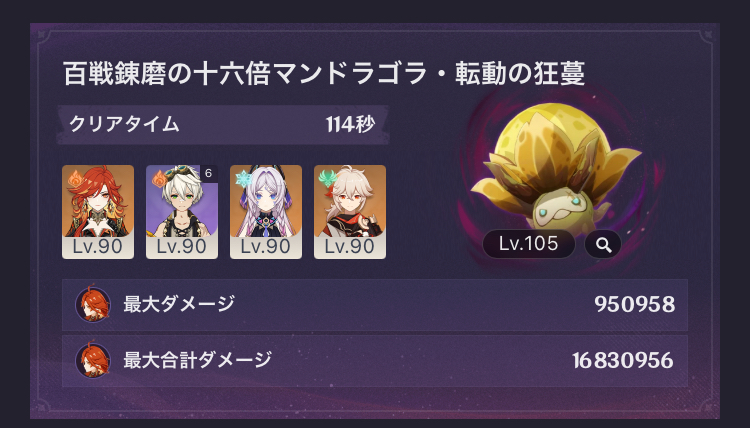Click the Cryo snowflake icon on purple-haired character
This screenshot has height=428, width=750.
[243, 179]
